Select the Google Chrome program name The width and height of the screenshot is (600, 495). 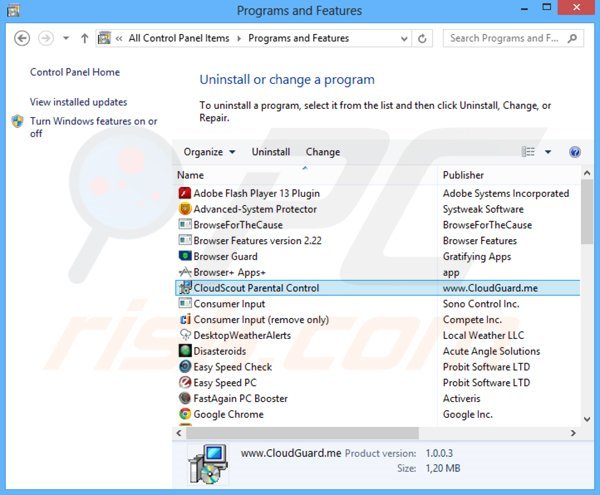[x=228, y=414]
